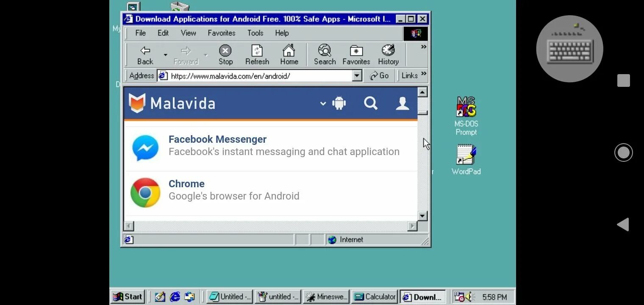
Task: Open the WordPad desktop shortcut
Action: pyautogui.click(x=466, y=160)
